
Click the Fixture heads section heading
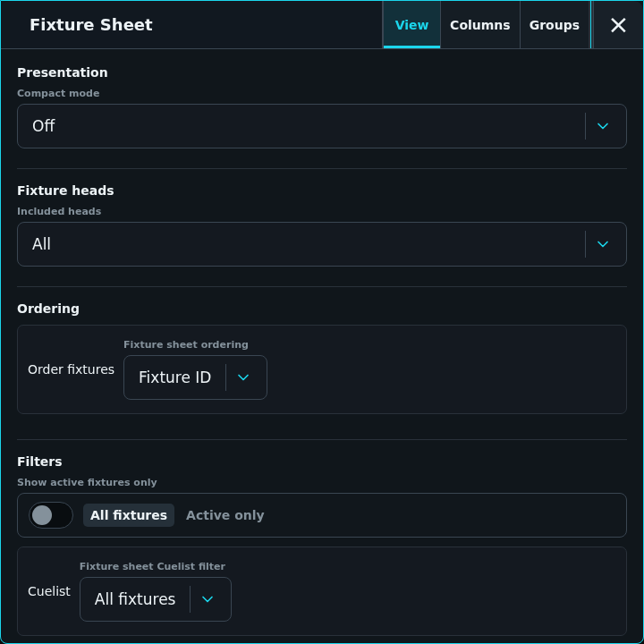[65, 191]
